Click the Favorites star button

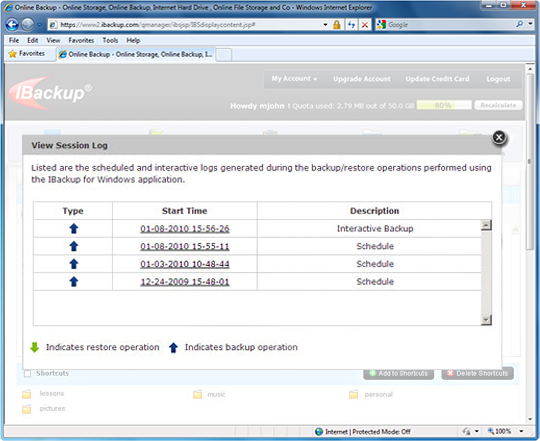pos(27,54)
